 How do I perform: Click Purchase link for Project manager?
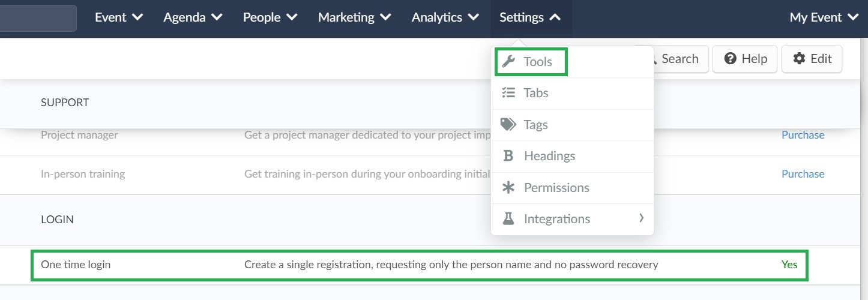click(803, 135)
